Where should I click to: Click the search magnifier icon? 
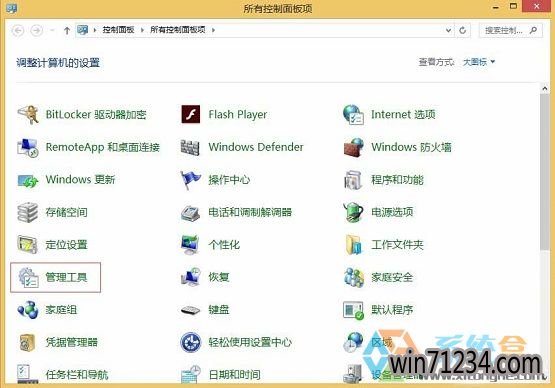pos(533,30)
